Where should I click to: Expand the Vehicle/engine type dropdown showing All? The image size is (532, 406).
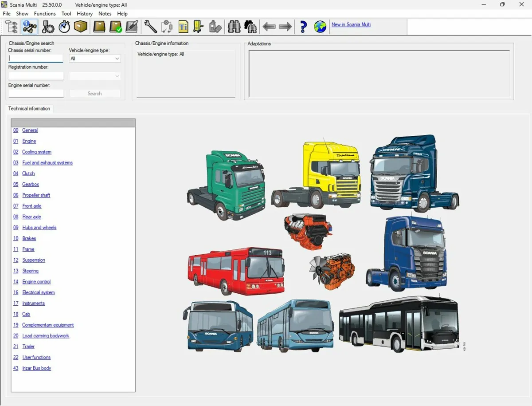click(x=94, y=58)
